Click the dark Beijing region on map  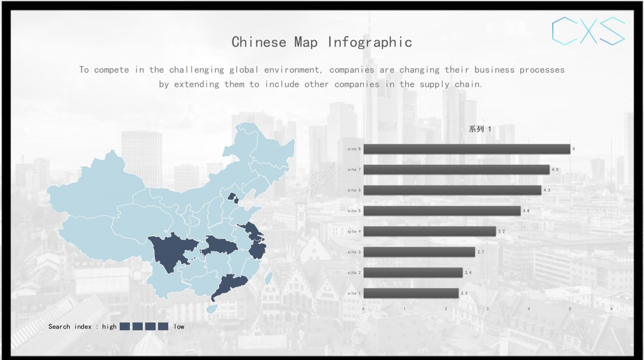coord(232,197)
